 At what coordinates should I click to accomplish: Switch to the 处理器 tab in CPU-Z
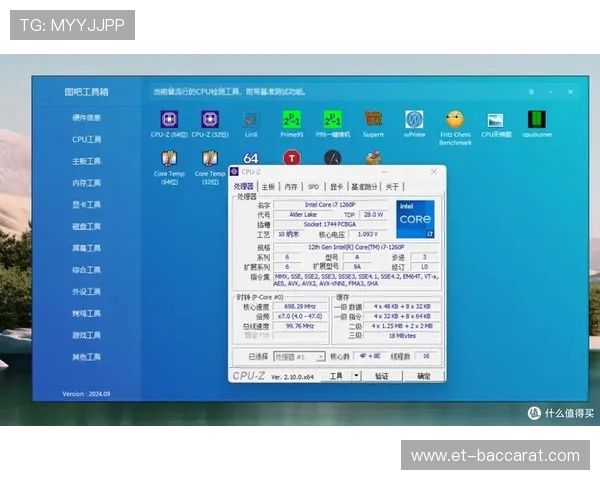(243, 186)
